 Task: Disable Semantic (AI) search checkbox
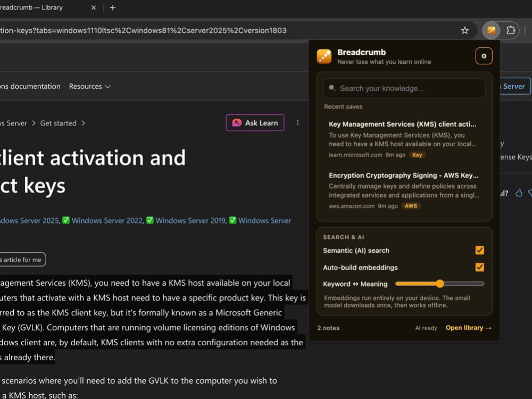[479, 251]
